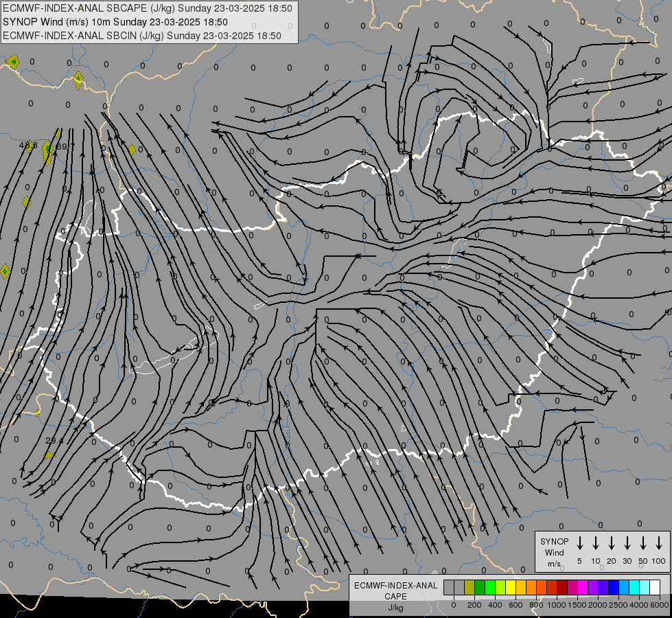Viewport: 672px width, 618px height.
Task: Click the 6000 tick label in CAPE legend
Action: coord(660,605)
